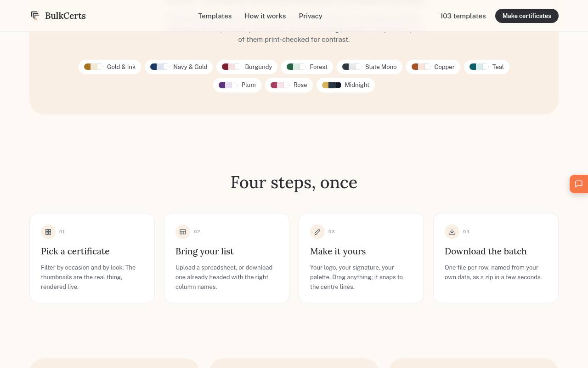588x368 pixels.
Task: Click the Make certificates button
Action: pos(527,16)
